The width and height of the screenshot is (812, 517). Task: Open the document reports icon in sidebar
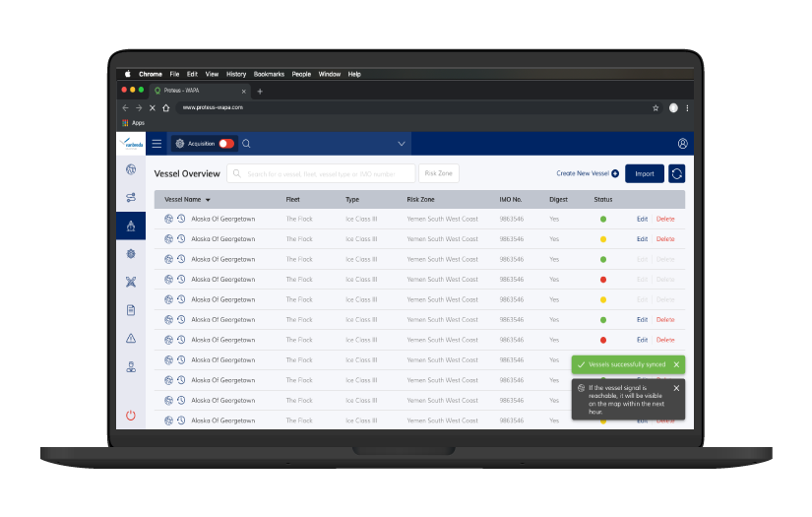(131, 310)
